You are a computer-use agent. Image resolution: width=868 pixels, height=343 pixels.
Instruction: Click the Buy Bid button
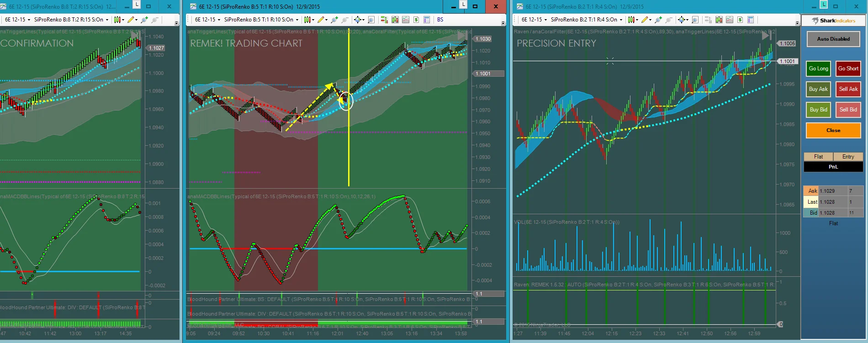click(818, 110)
